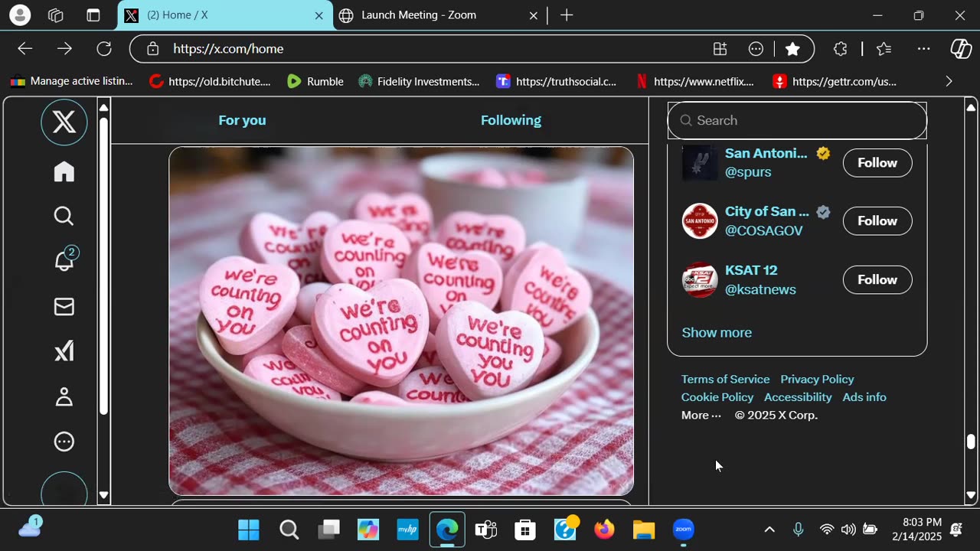Go to Home via house icon
The width and height of the screenshot is (980, 551).
(64, 171)
